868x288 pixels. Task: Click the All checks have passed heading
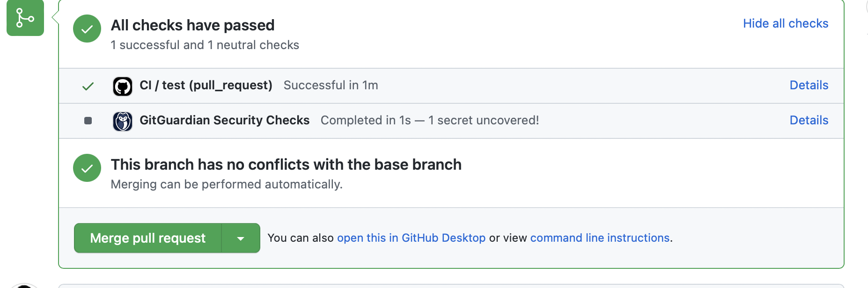[x=192, y=25]
